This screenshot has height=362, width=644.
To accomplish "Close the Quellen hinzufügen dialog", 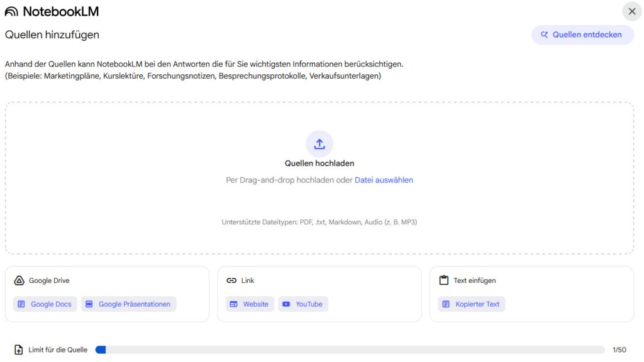I will click(x=632, y=11).
